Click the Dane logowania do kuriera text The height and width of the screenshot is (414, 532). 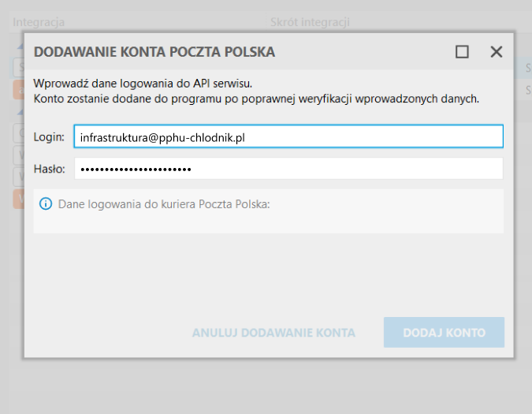point(164,204)
